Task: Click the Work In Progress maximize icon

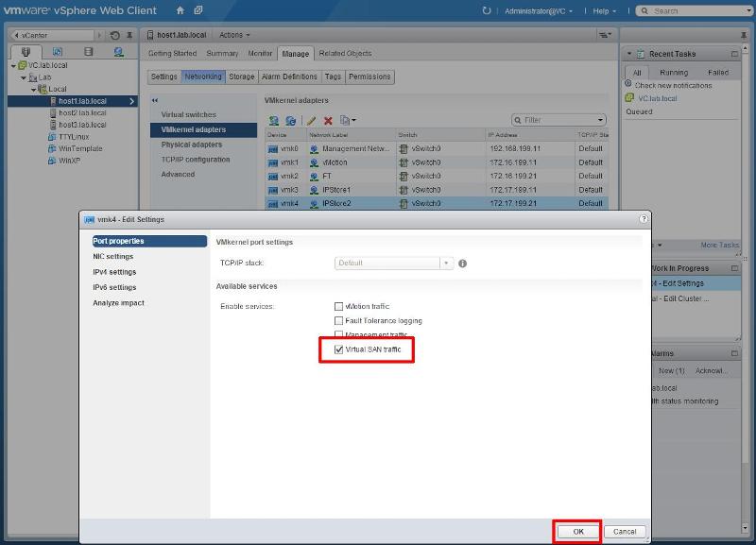Action: [734, 268]
